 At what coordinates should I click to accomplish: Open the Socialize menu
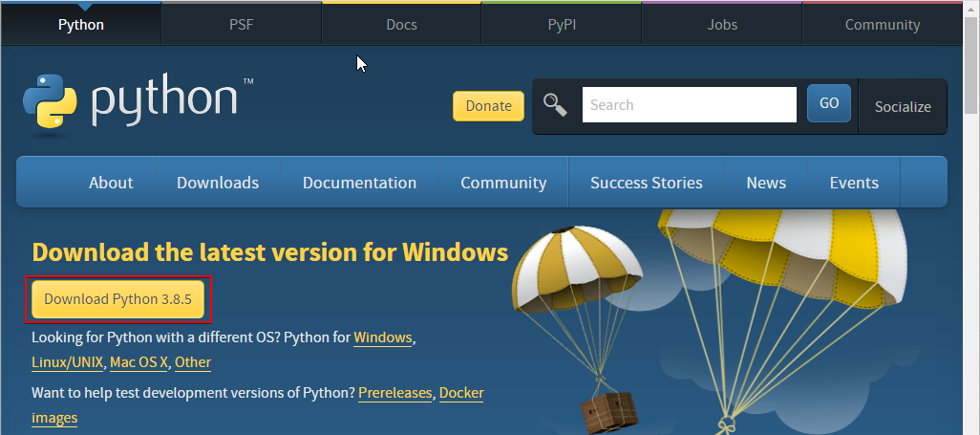(x=903, y=106)
